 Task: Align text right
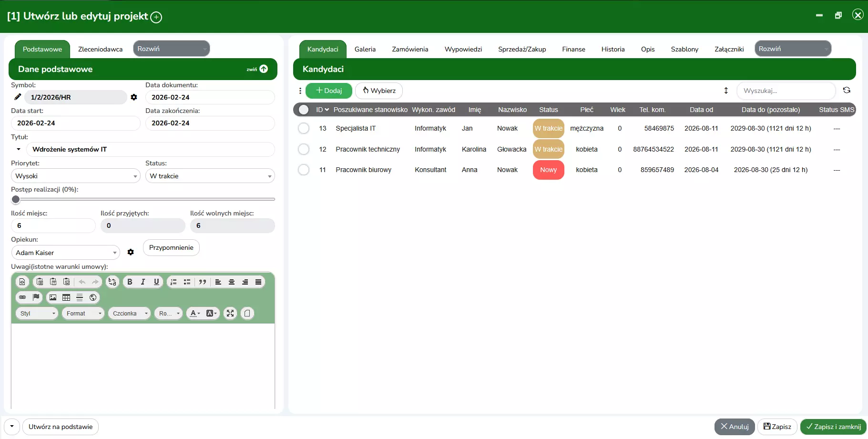coord(245,282)
